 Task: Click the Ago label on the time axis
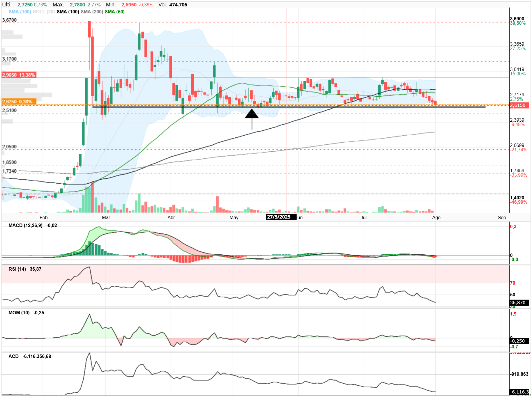pyautogui.click(x=436, y=218)
